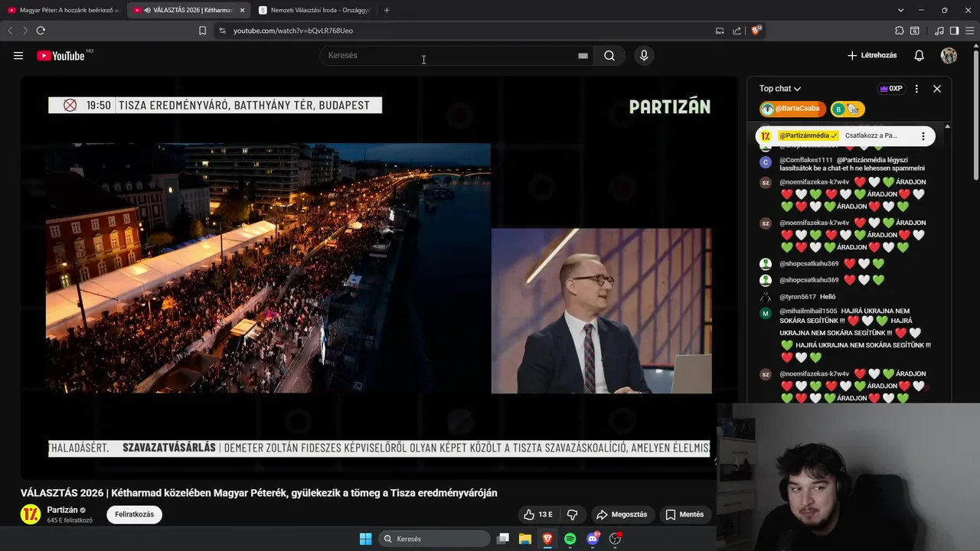Toggle the Brave sidebar panel
Screen dimensions: 980x551
(x=954, y=31)
